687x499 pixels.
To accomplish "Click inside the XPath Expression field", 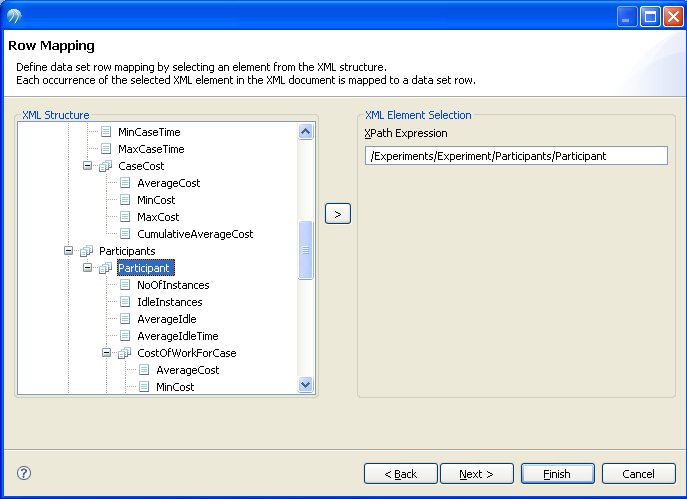I will click(x=516, y=156).
